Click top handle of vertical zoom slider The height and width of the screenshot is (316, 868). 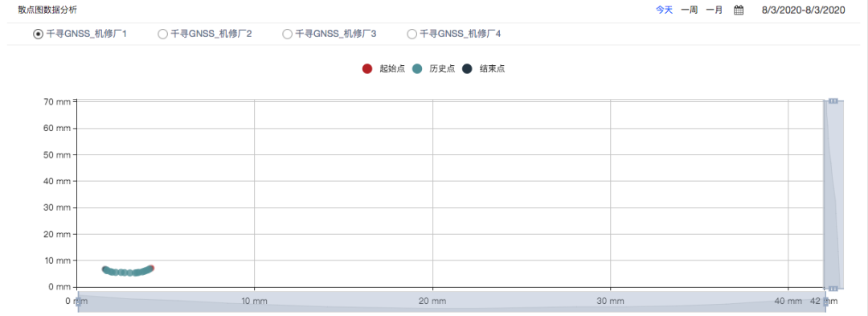click(833, 101)
